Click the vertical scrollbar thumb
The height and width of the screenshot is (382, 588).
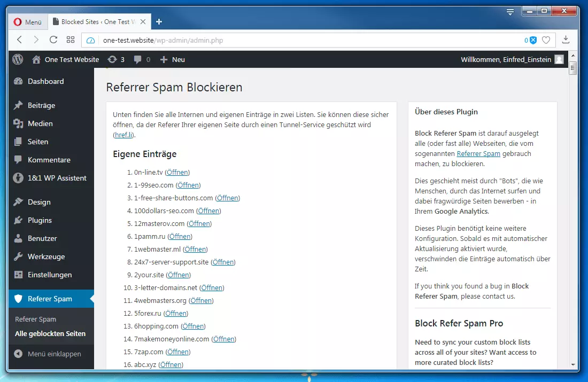click(572, 68)
